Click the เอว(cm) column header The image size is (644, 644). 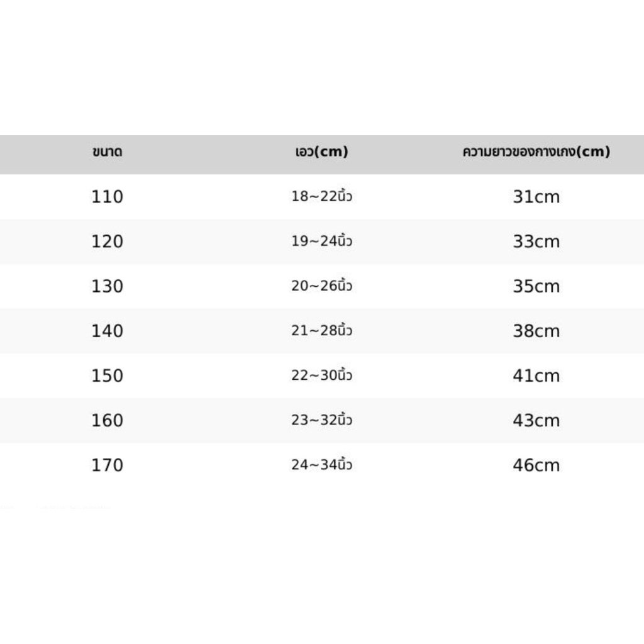[x=321, y=152]
